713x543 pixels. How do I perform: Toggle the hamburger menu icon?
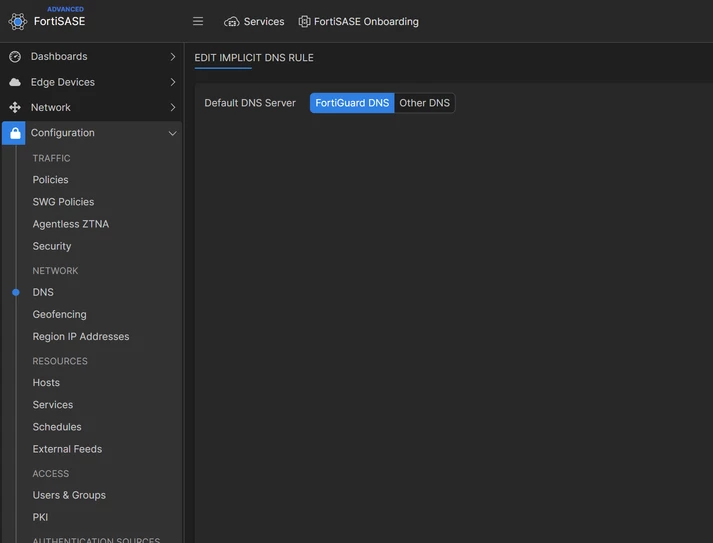198,21
